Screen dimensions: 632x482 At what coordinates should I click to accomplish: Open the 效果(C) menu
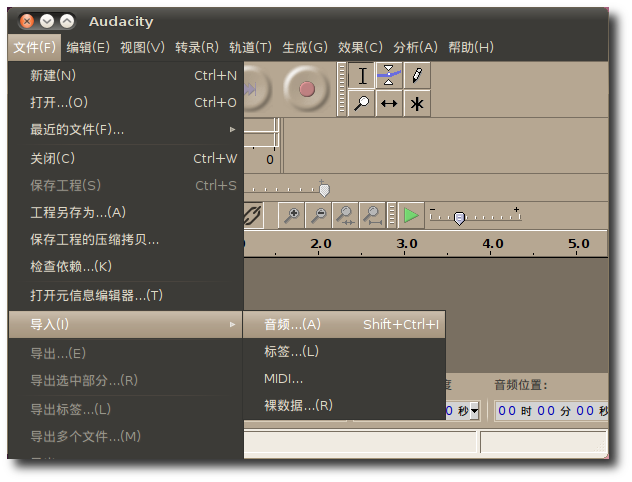pyautogui.click(x=360, y=48)
